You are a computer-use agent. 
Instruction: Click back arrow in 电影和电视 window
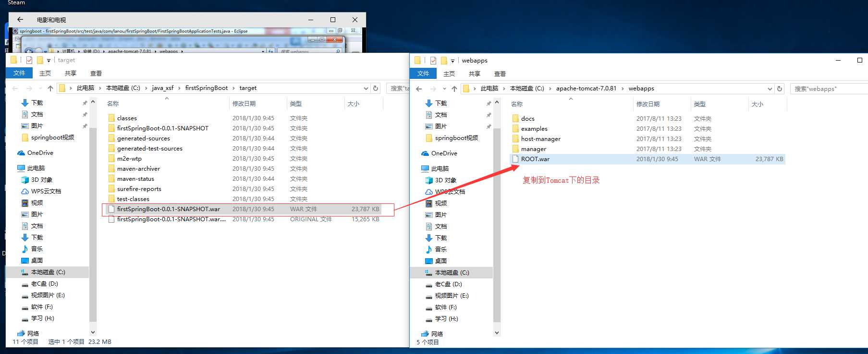click(x=20, y=20)
